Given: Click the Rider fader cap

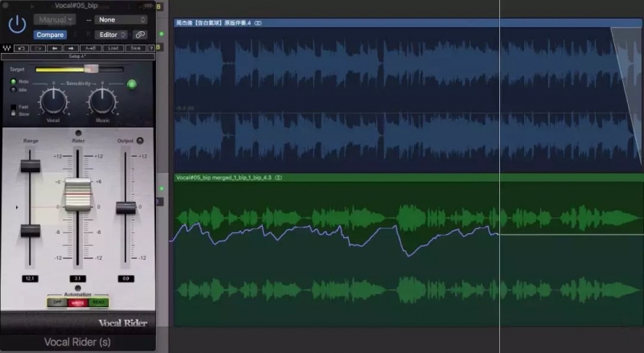Looking at the screenshot, I should tap(77, 195).
